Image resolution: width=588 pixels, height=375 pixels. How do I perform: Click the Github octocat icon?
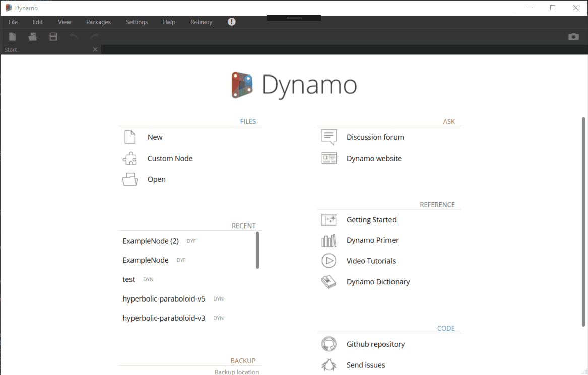tap(329, 344)
